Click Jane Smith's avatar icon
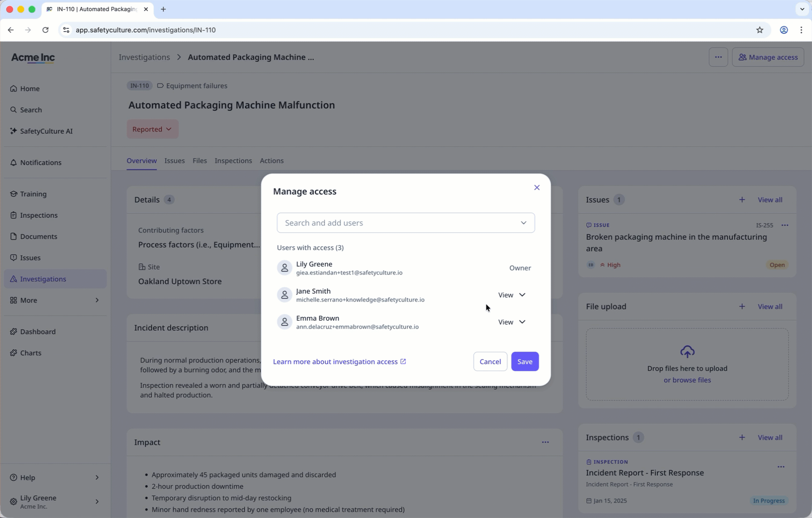This screenshot has height=518, width=812. pos(285,295)
